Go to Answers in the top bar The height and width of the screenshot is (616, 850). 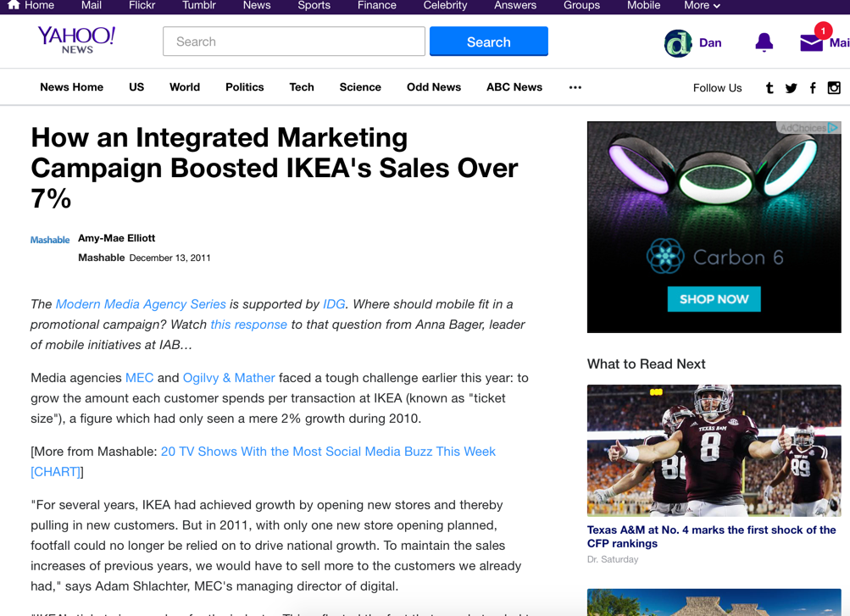point(515,5)
